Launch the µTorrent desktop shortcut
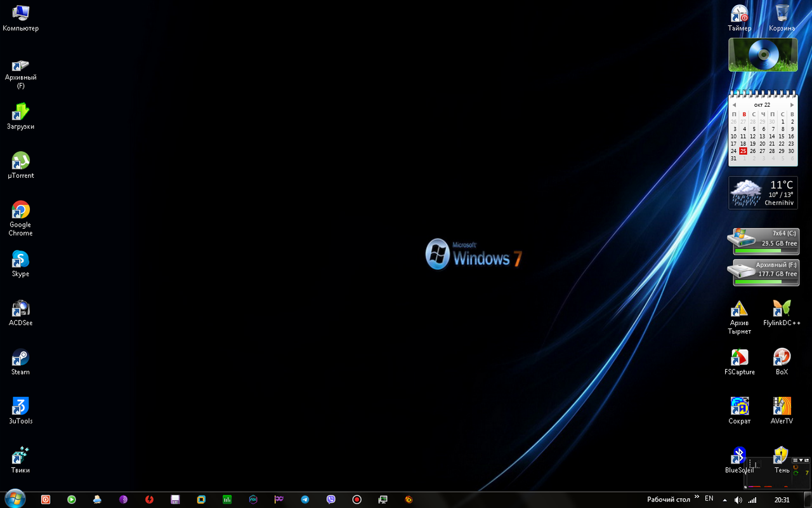The height and width of the screenshot is (508, 812). (20, 165)
